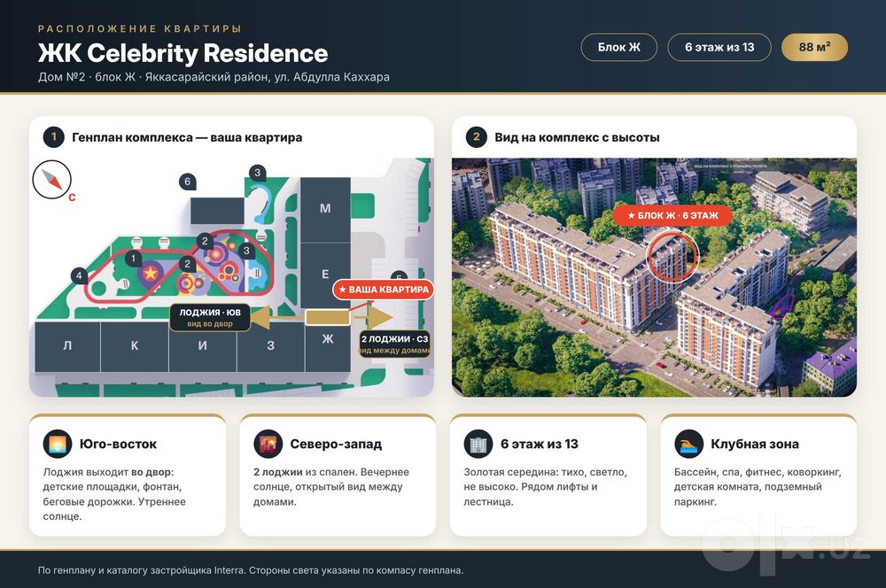Click the Северо-запад card heading
This screenshot has width=886, height=588.
[336, 444]
